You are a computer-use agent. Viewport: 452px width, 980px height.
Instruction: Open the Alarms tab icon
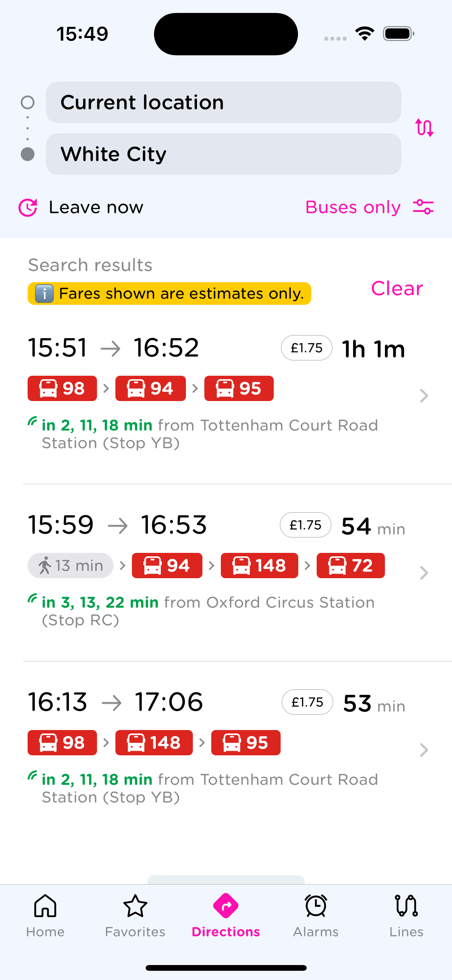(x=316, y=906)
